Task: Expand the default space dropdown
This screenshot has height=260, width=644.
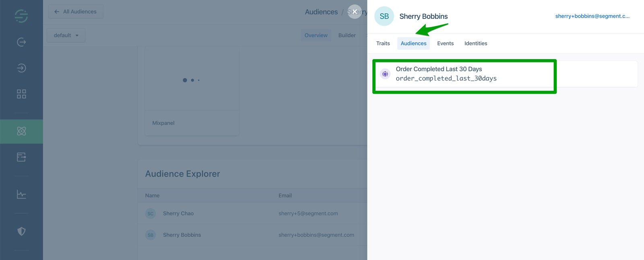Action: click(66, 35)
